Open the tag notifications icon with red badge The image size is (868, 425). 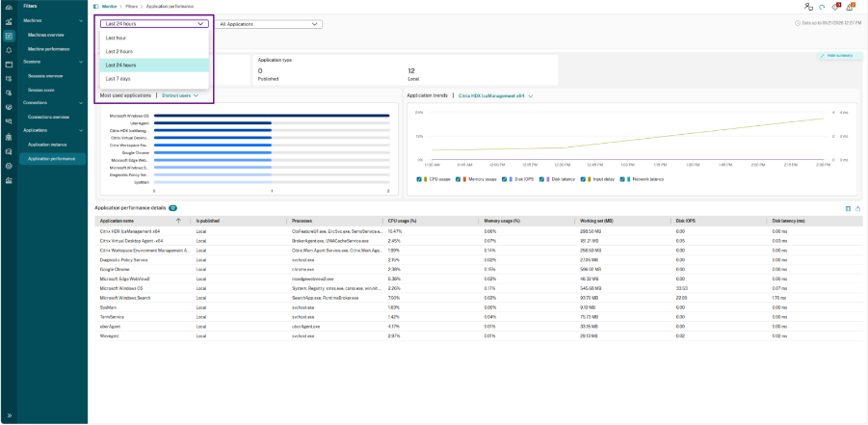(836, 7)
